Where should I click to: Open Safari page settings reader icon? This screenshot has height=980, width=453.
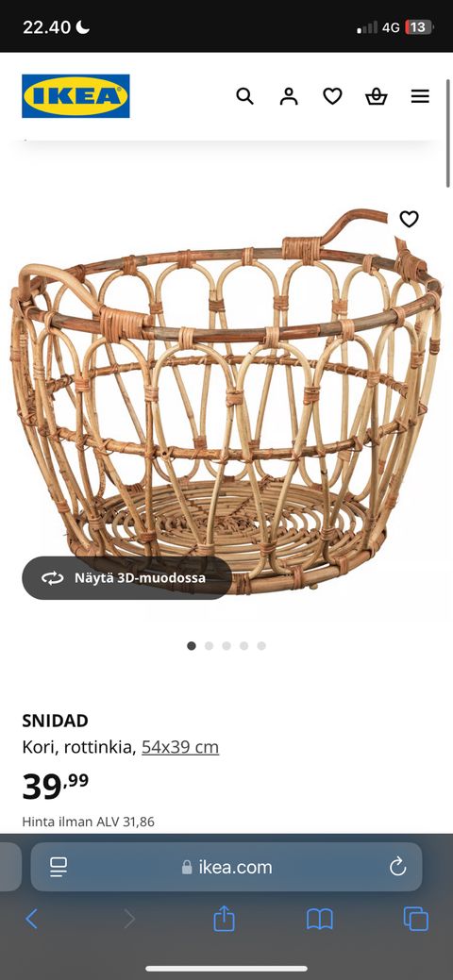(x=59, y=866)
